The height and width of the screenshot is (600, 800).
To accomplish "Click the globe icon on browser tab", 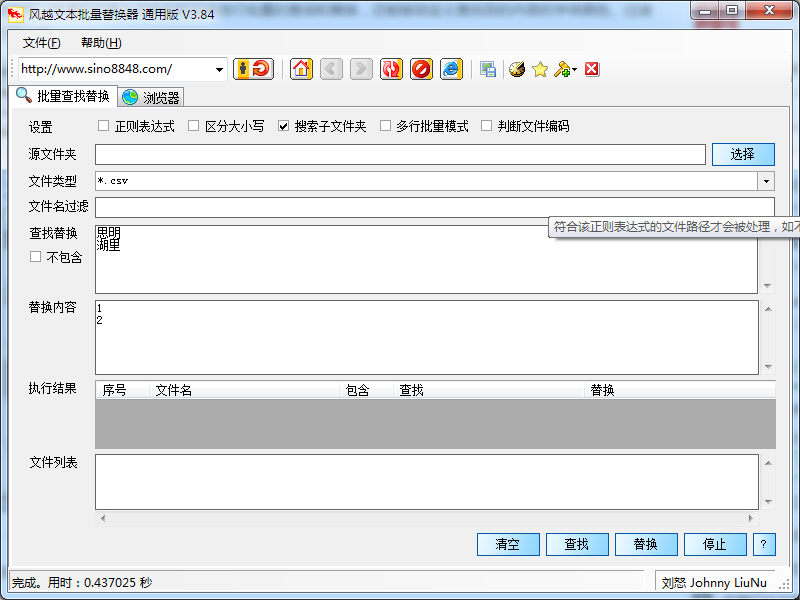I will (x=130, y=97).
